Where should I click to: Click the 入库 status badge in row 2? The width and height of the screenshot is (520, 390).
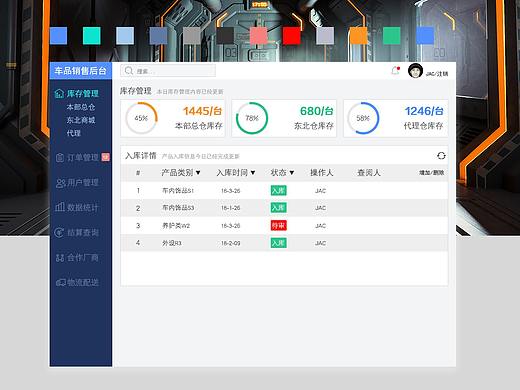click(278, 208)
